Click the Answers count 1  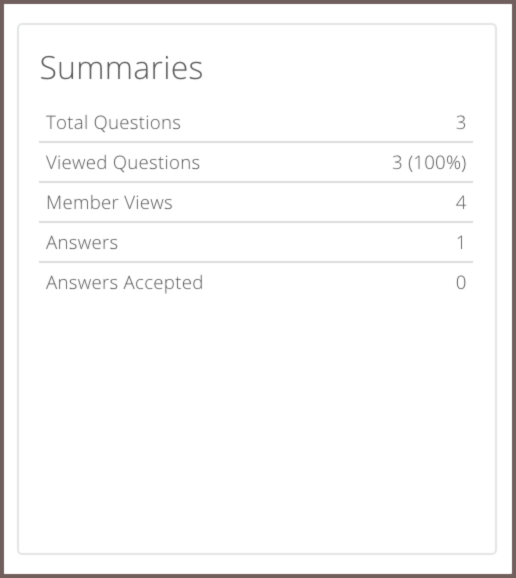(461, 243)
